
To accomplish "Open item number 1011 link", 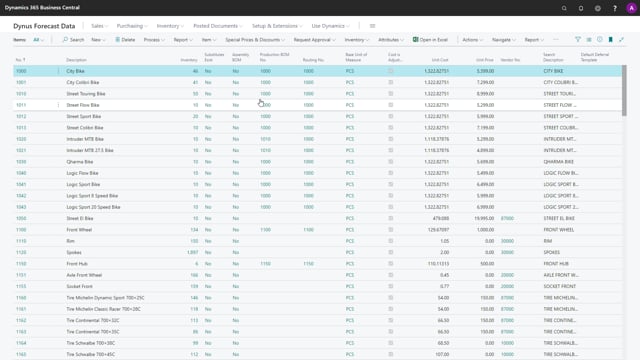I will [x=21, y=105].
